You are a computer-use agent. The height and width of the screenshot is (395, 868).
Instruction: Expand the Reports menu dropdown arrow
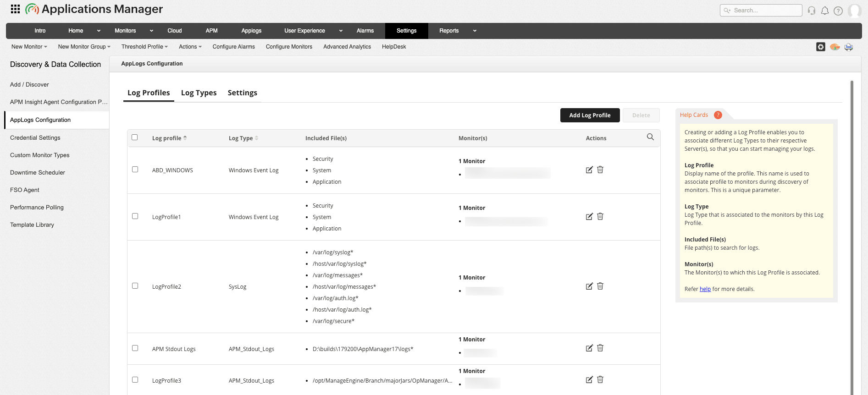pyautogui.click(x=475, y=31)
